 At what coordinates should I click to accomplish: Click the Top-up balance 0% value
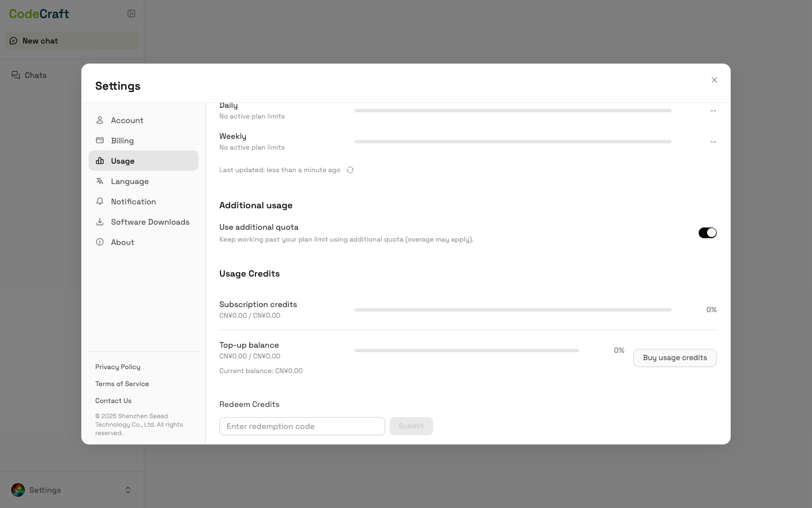[x=619, y=351]
